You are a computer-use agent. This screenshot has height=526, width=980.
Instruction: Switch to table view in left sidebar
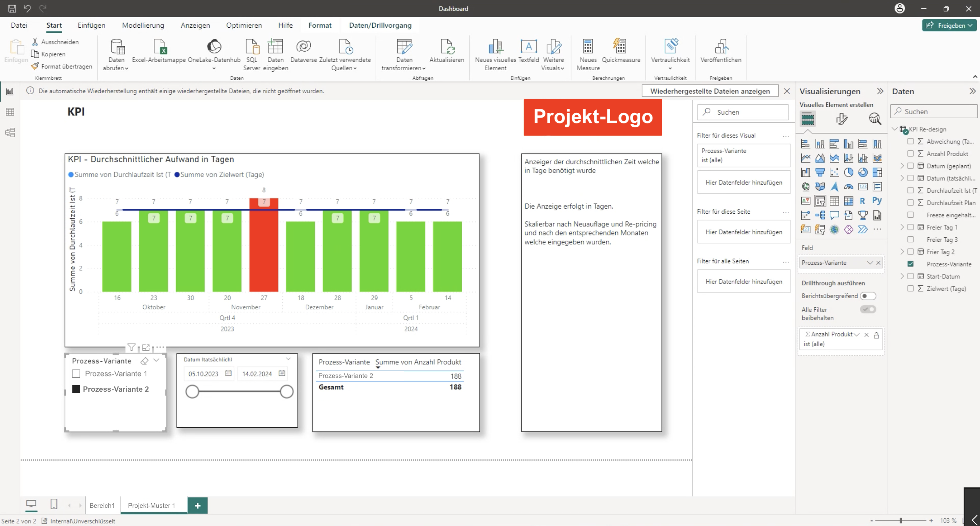click(10, 112)
